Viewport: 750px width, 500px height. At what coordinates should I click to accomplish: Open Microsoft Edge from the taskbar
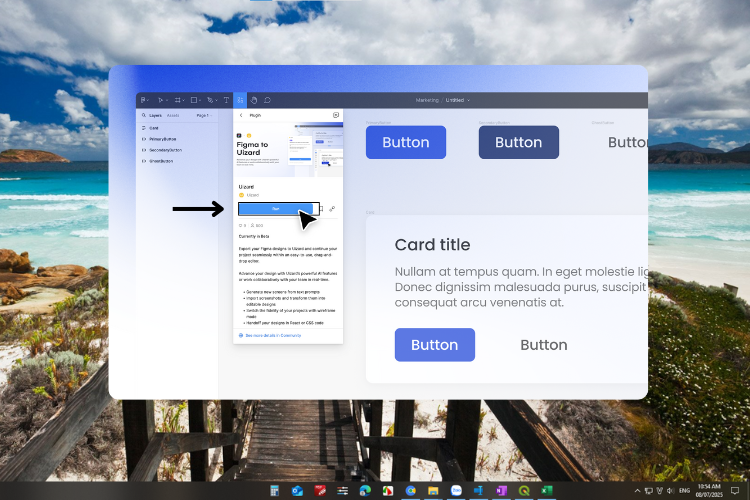(x=365, y=490)
